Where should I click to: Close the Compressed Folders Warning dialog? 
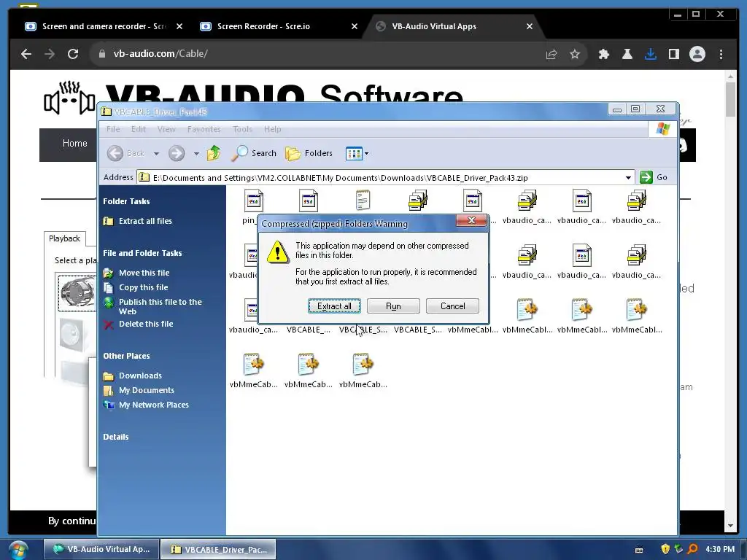coord(472,220)
